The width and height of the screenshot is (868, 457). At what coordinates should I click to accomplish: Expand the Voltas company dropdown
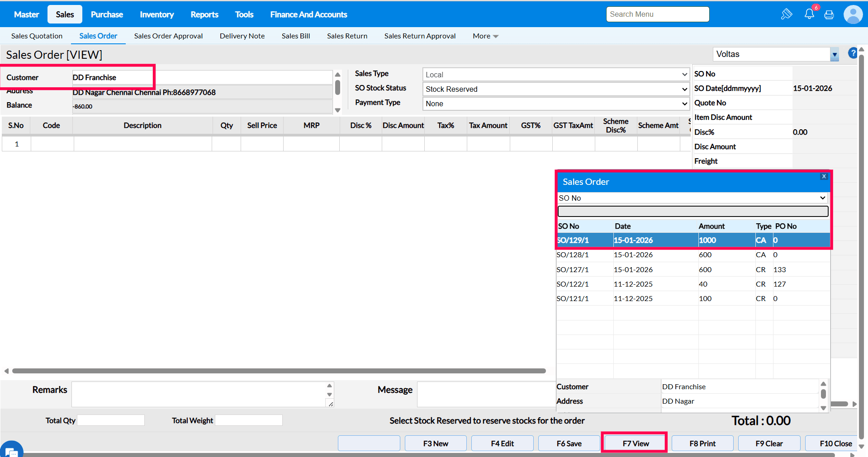tap(834, 55)
